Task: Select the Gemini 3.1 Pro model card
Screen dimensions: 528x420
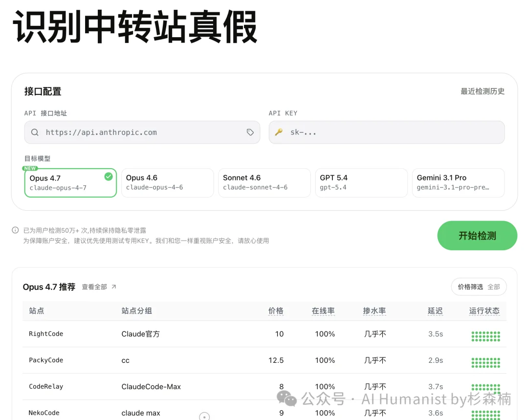Action: [458, 182]
